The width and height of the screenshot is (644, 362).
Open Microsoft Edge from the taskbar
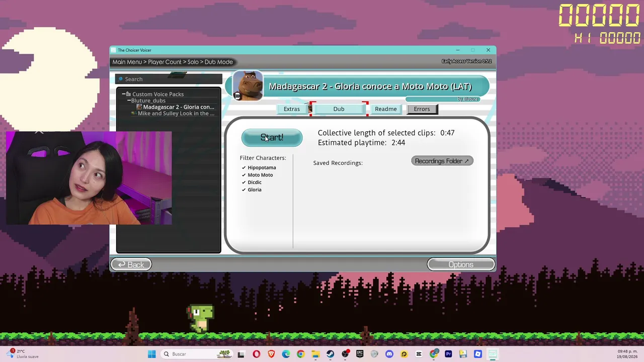tap(286, 354)
